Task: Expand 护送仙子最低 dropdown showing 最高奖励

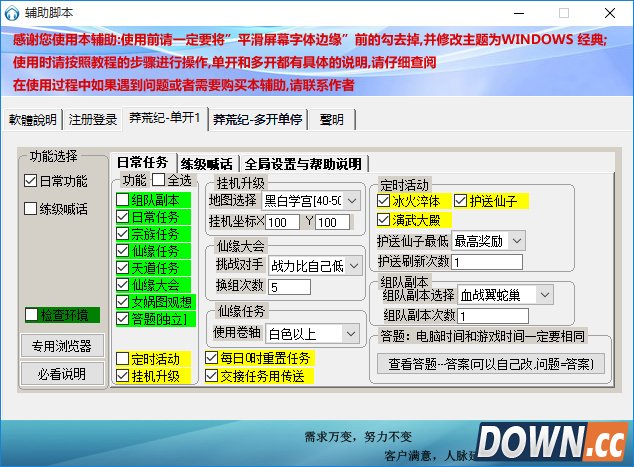Action: click(x=488, y=241)
